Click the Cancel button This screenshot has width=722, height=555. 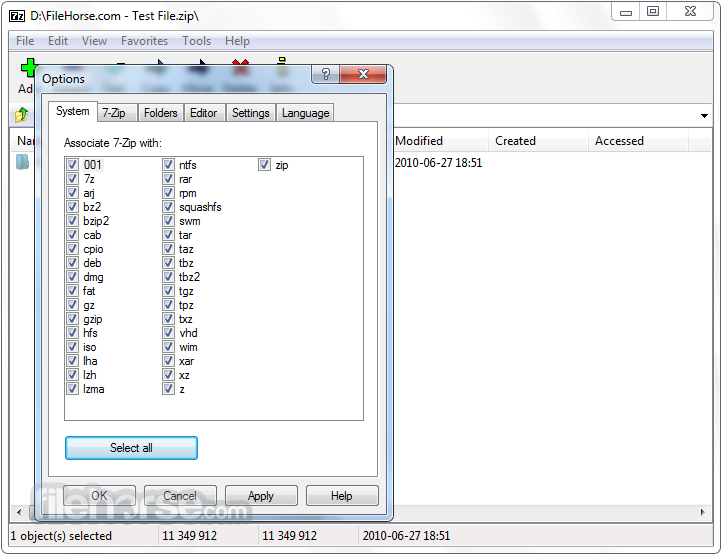[x=180, y=496]
